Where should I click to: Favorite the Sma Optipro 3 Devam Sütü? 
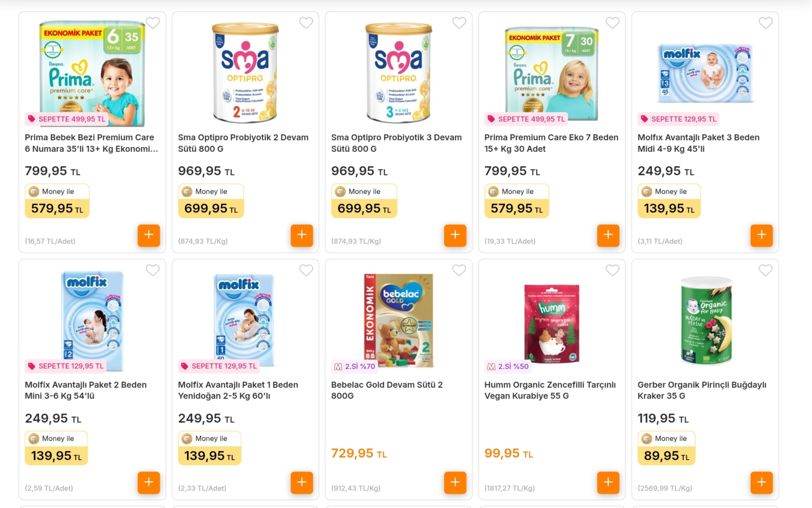tap(459, 23)
